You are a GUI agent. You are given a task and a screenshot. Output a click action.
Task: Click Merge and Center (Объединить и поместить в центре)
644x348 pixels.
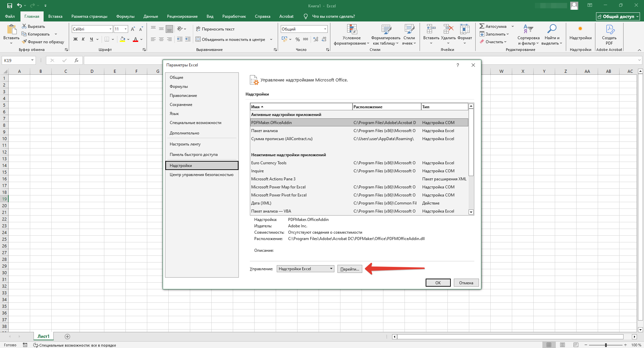click(x=231, y=39)
